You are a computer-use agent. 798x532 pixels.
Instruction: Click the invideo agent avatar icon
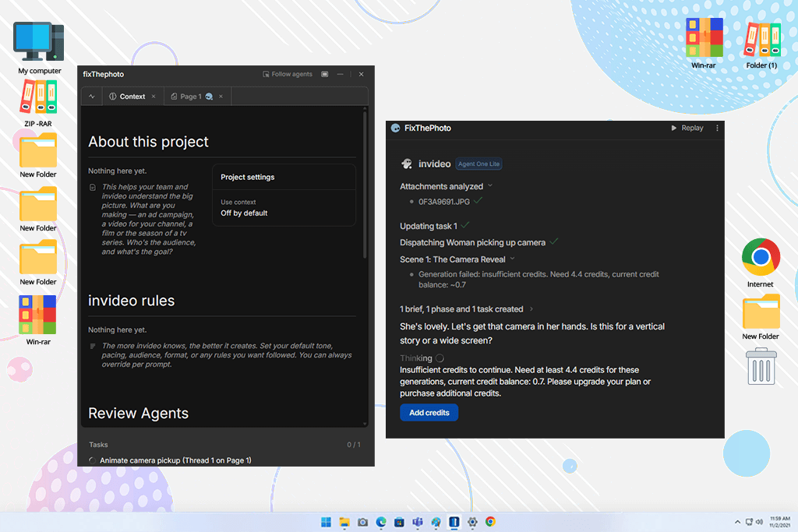[407, 164]
